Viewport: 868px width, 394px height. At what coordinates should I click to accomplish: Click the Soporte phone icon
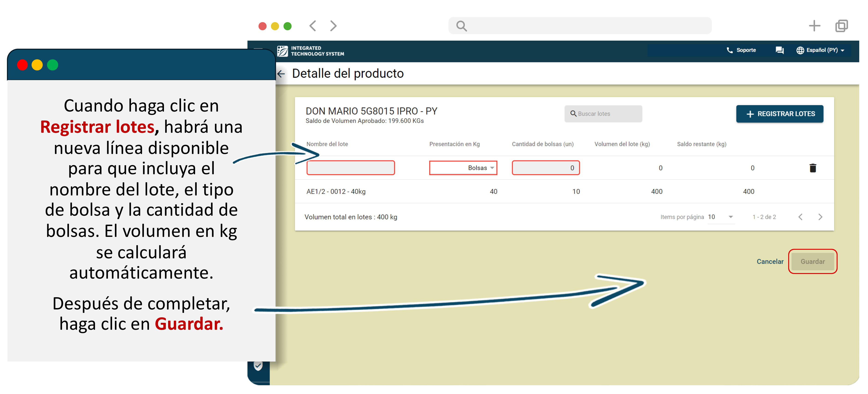pos(729,50)
